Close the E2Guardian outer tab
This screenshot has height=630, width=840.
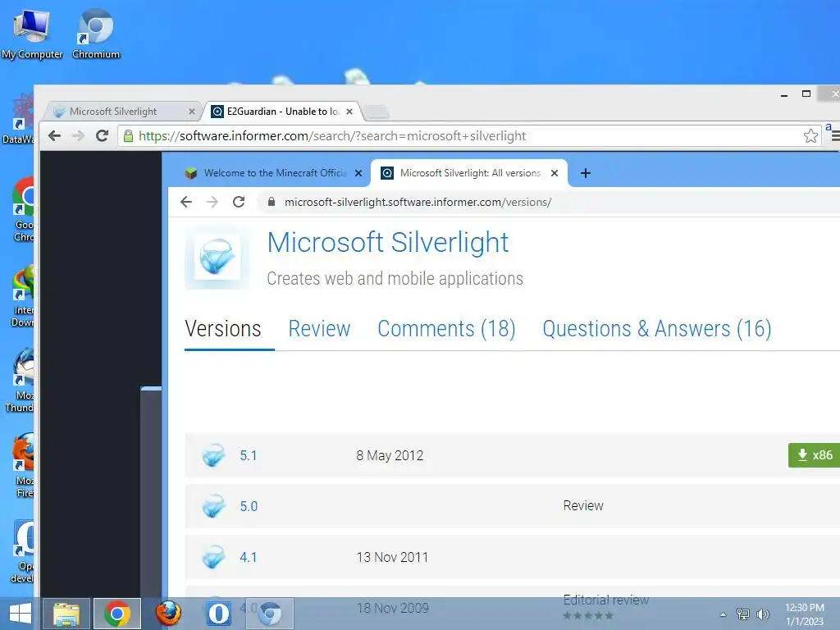349,112
